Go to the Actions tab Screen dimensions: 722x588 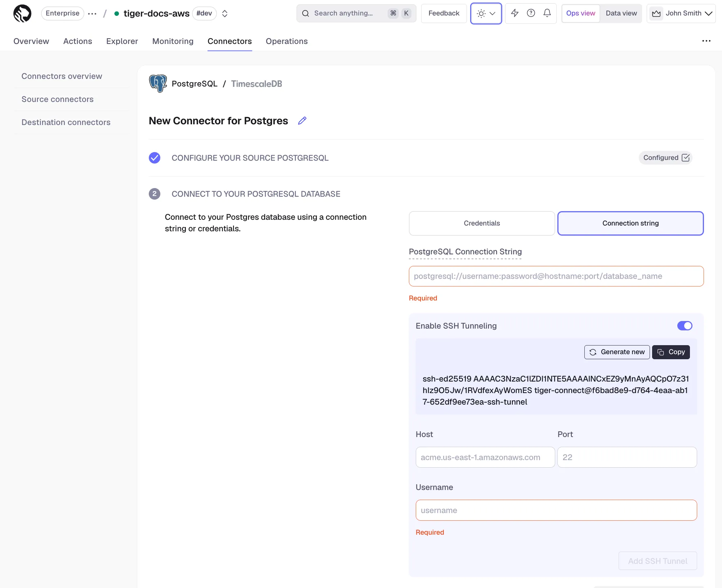[x=78, y=41]
